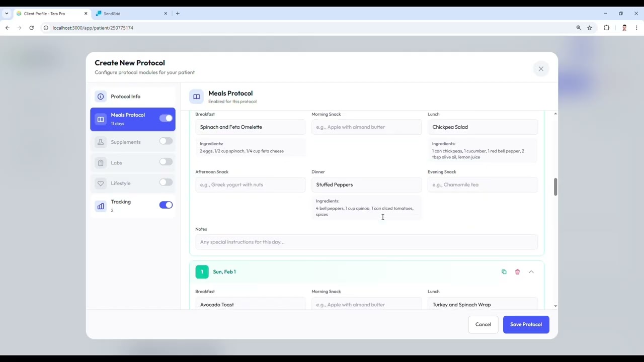Click the Afternoon Snack input field
Image resolution: width=644 pixels, height=362 pixels.
coord(250,185)
